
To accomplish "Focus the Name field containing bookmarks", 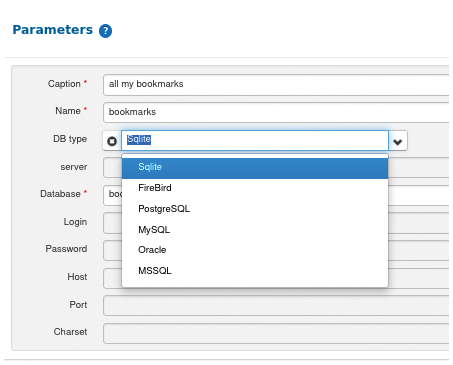I will click(x=276, y=113).
